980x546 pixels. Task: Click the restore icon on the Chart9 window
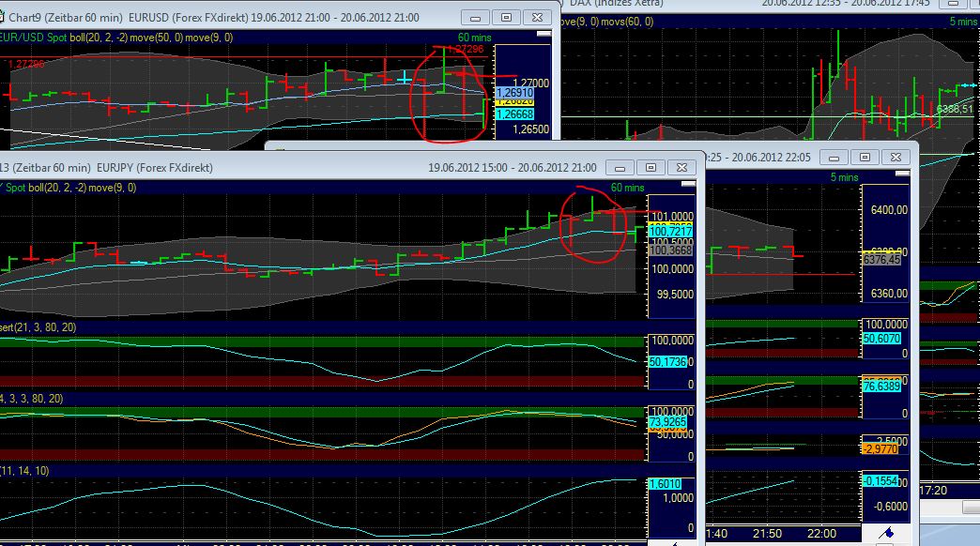pos(508,17)
